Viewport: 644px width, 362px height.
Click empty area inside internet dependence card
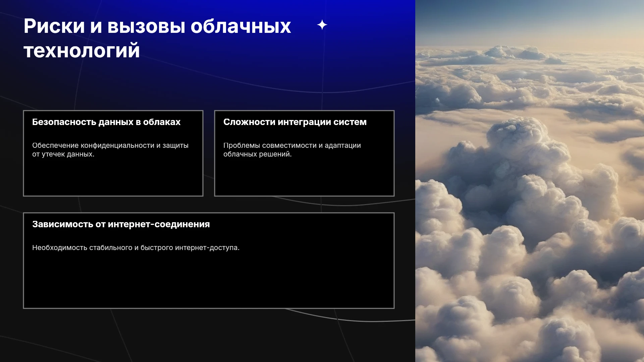click(209, 282)
